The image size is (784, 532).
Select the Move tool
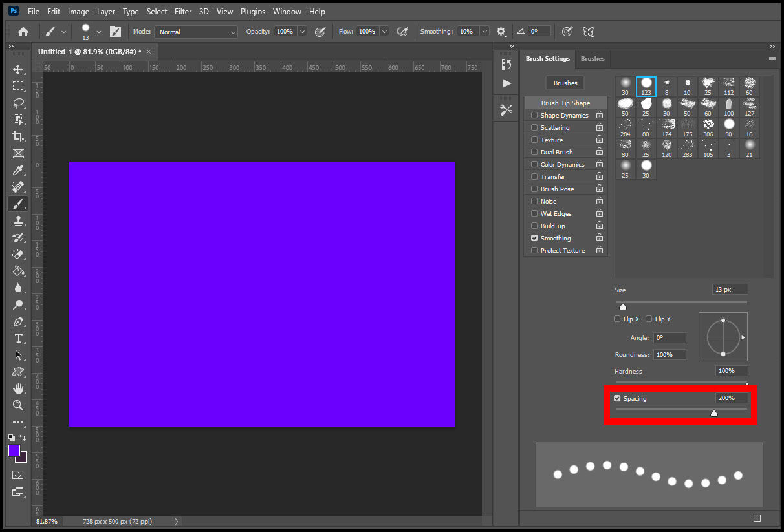18,69
